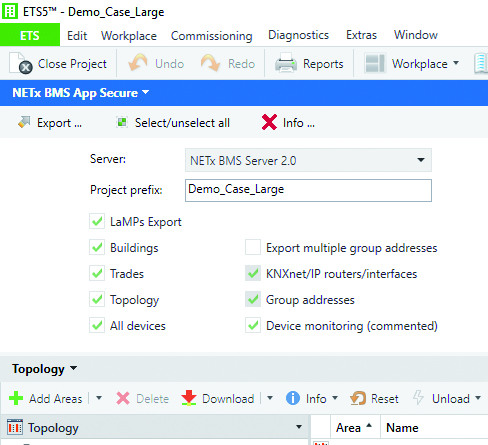
Task: Toggle the LaMPs Export checkbox
Action: click(x=97, y=221)
